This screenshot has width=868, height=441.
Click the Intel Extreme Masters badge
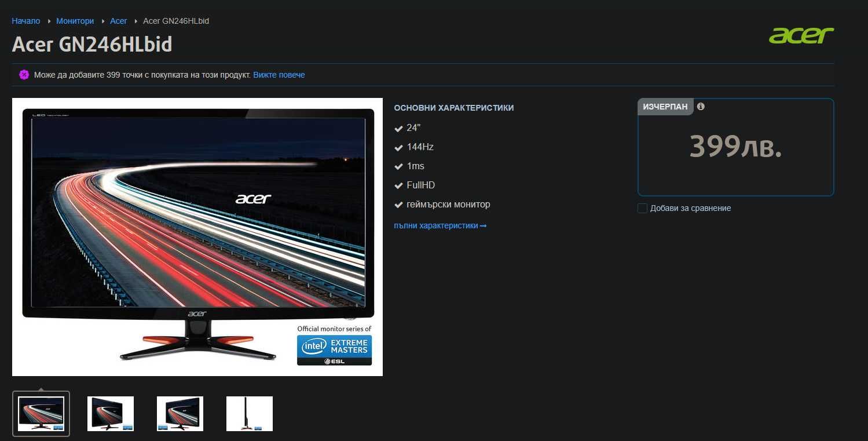click(334, 350)
